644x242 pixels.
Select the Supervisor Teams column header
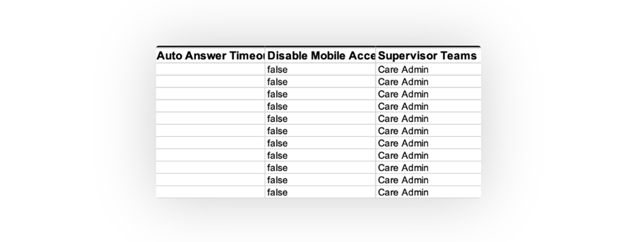428,56
